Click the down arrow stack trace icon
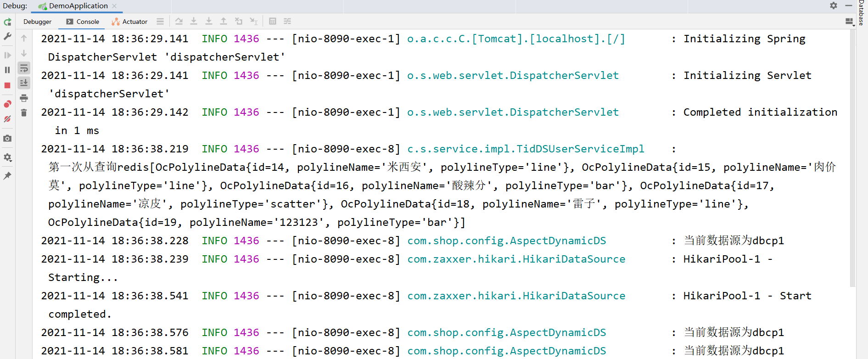Viewport: 868px width, 359px height. (x=24, y=53)
